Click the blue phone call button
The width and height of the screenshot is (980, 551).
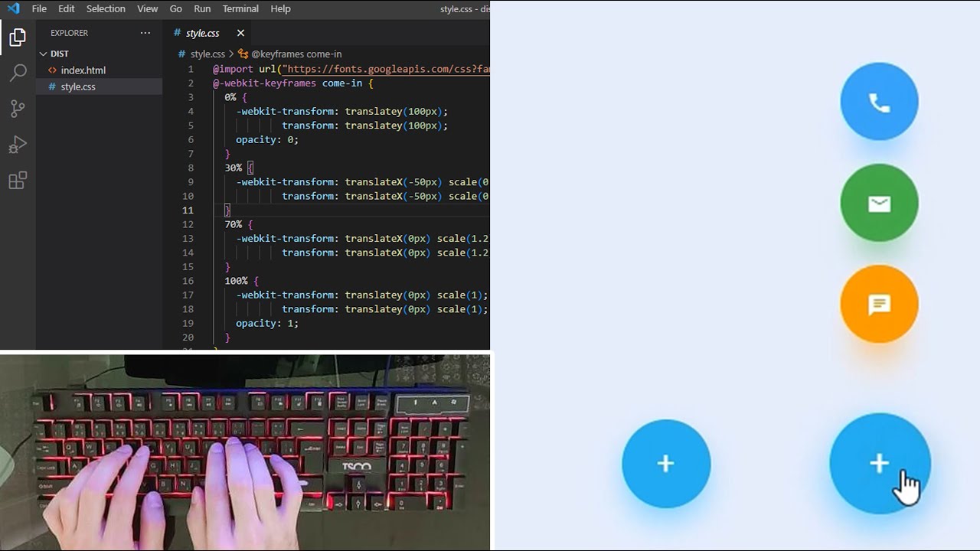click(x=879, y=102)
